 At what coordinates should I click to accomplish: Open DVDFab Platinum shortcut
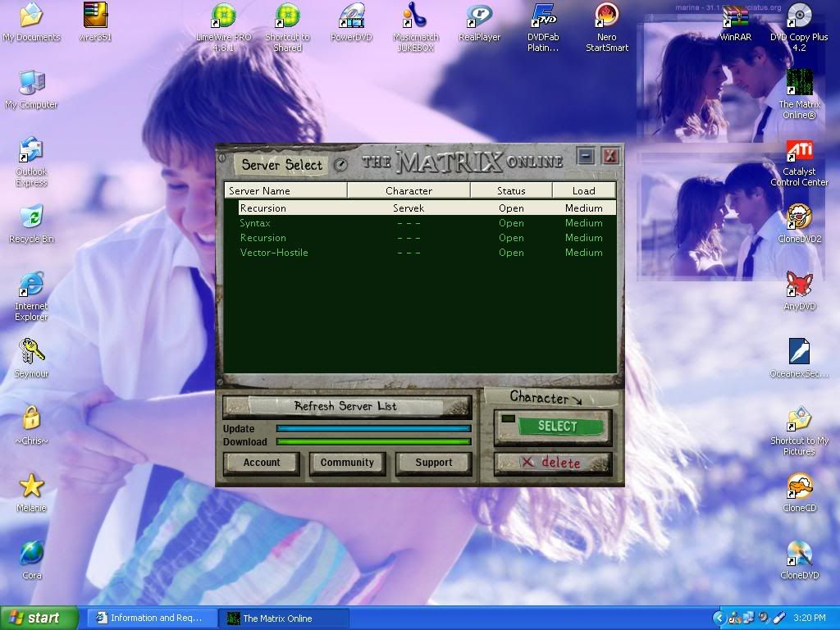click(x=543, y=27)
